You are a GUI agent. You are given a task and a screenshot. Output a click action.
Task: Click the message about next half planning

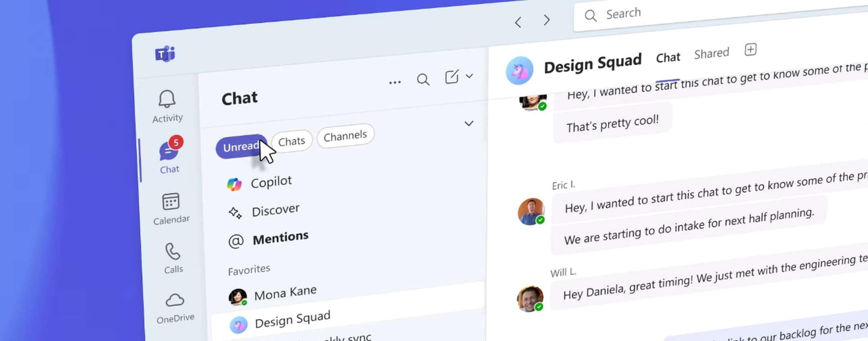click(689, 226)
